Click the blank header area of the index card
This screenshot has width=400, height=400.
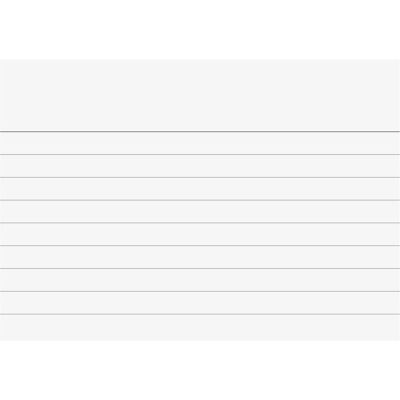pos(200,95)
